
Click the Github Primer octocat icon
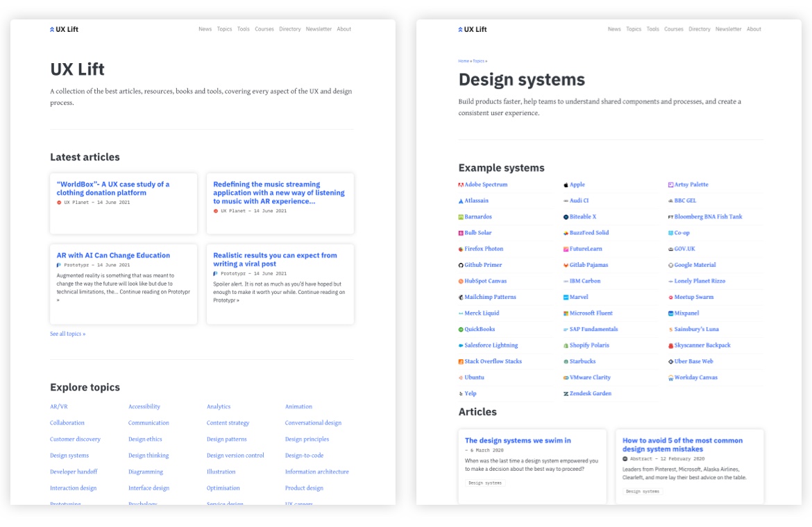tap(461, 266)
